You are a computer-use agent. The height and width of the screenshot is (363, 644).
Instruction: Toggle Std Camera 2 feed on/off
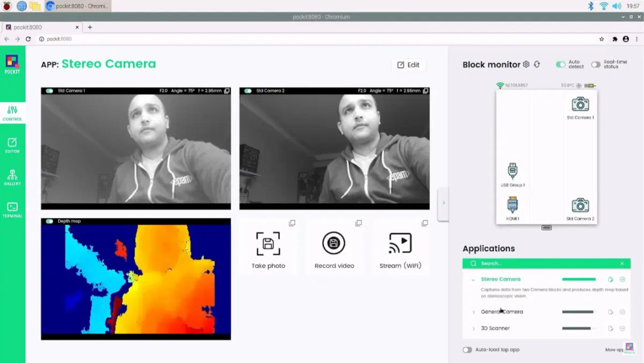click(247, 90)
